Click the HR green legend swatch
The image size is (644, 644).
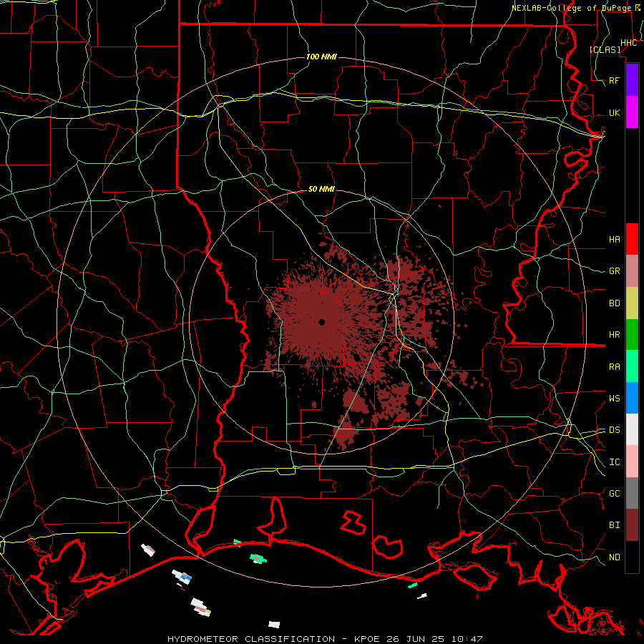coord(632,334)
